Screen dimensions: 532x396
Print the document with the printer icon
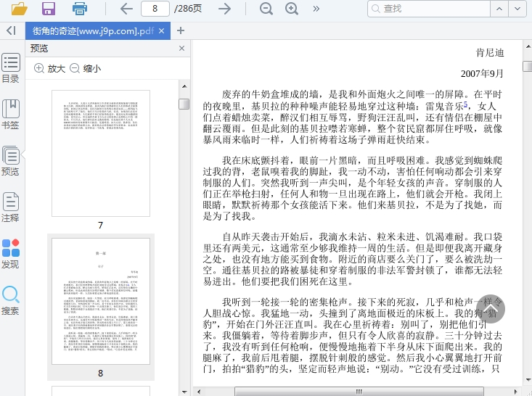pos(80,9)
